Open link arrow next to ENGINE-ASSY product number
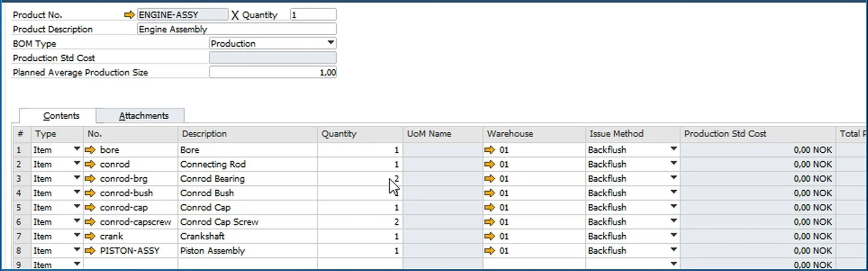This screenshot has width=868, height=271. pyautogui.click(x=129, y=15)
